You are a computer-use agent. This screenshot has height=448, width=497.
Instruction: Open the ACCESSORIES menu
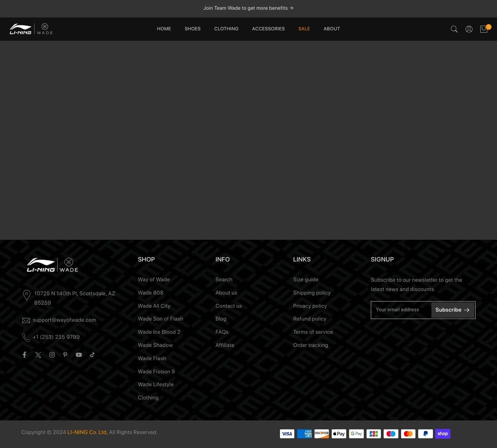pyautogui.click(x=268, y=29)
